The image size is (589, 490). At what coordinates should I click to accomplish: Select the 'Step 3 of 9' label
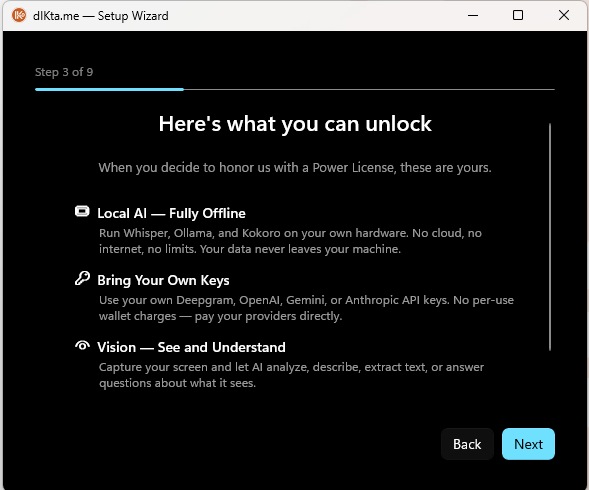pyautogui.click(x=64, y=72)
